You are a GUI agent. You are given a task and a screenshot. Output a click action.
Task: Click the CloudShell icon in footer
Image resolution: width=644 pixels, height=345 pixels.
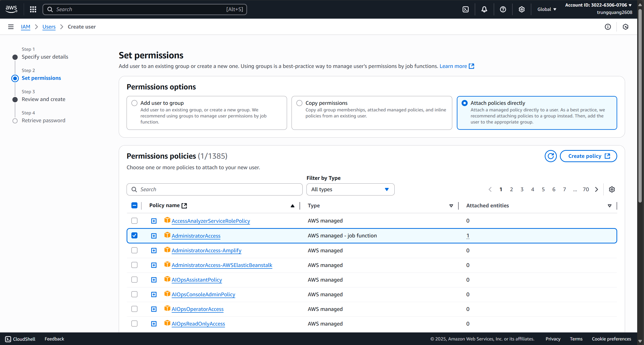click(x=8, y=339)
